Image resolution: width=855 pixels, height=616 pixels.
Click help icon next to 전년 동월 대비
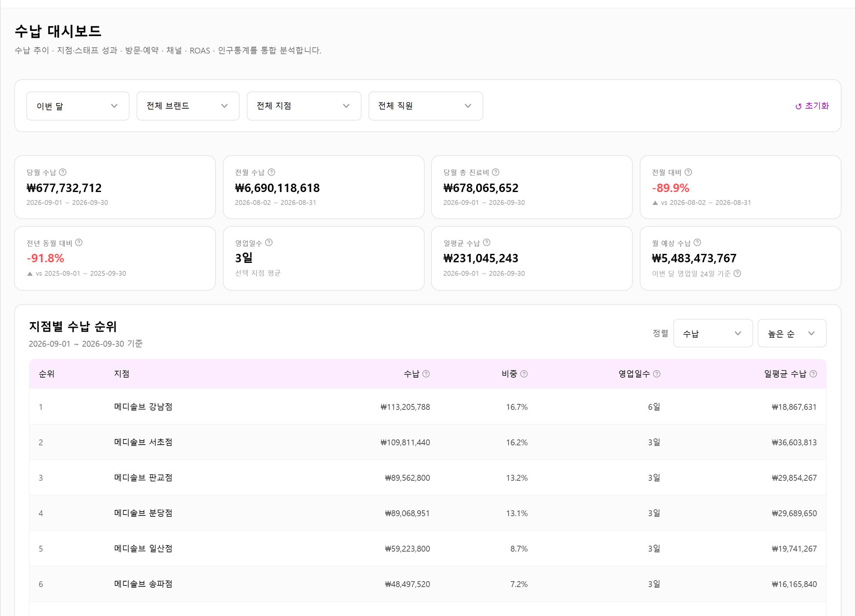point(79,243)
